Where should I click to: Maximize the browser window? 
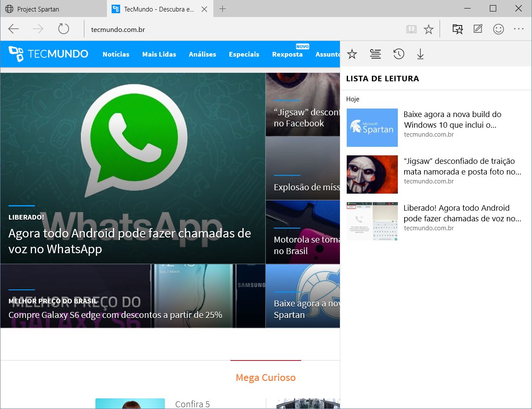pos(493,9)
